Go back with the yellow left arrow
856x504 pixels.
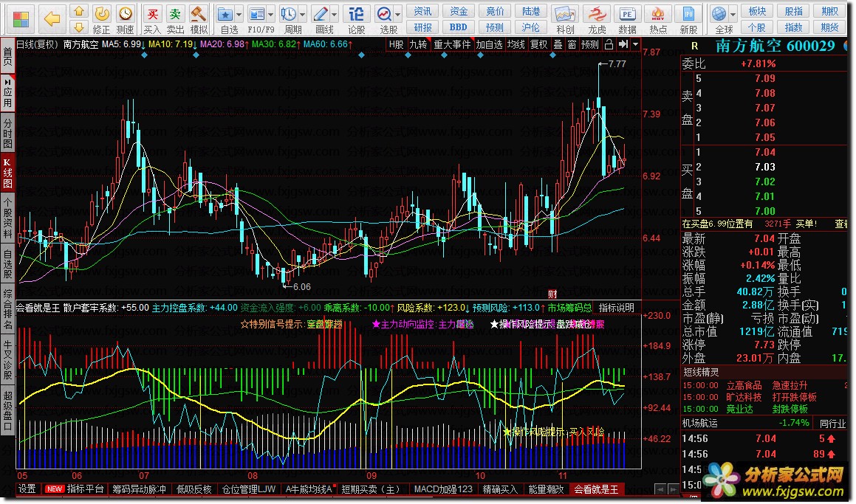[52, 19]
